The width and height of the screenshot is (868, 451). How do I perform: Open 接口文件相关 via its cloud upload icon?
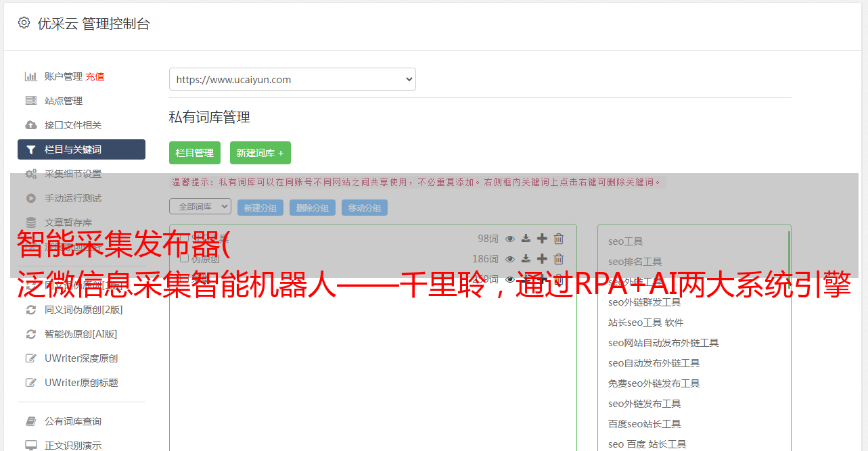tap(31, 125)
